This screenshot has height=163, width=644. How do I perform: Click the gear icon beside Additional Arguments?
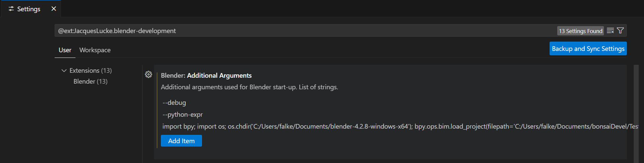point(148,74)
